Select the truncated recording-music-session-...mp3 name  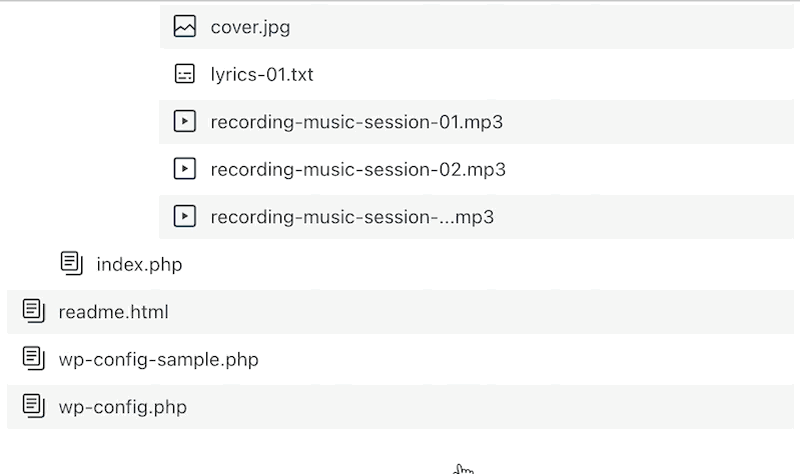352,216
